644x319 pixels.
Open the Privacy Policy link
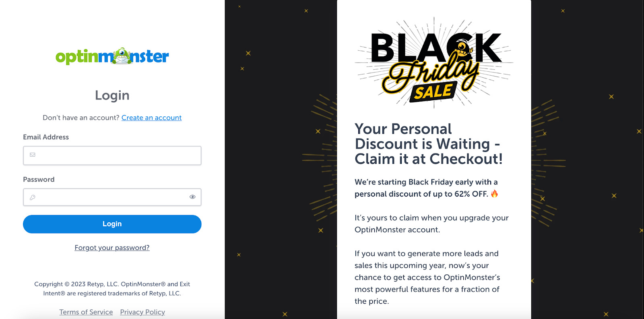pos(142,312)
